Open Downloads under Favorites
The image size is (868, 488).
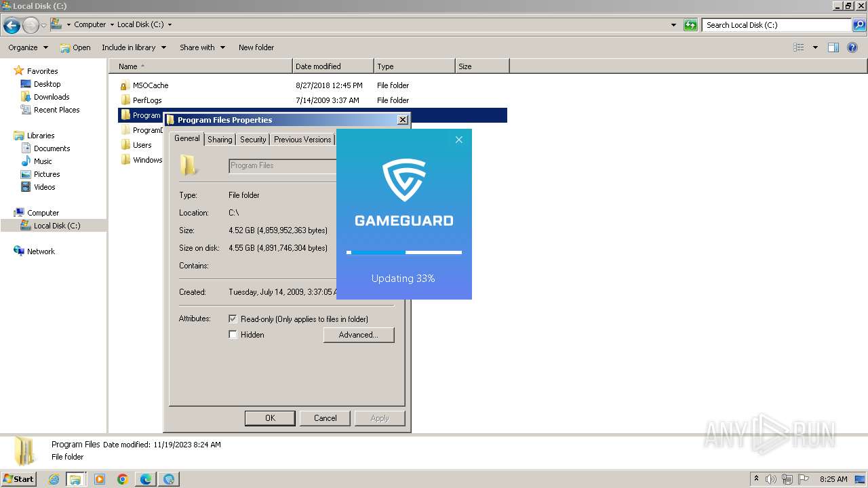coord(45,97)
